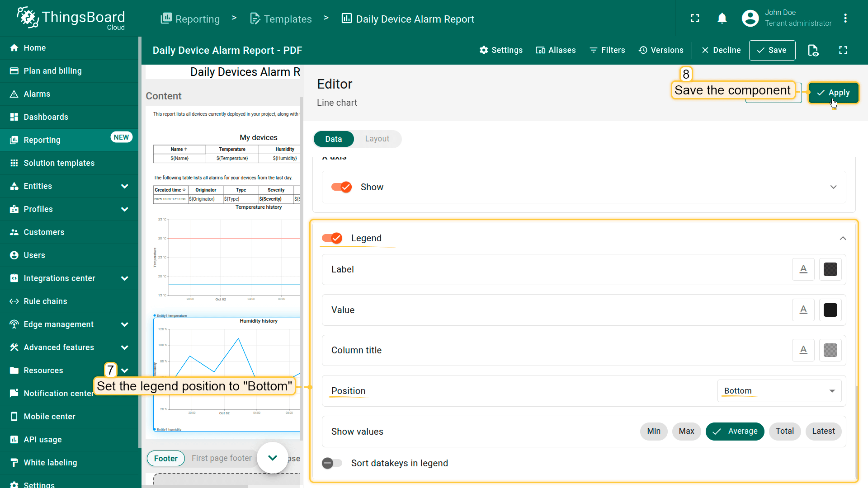Click Decline to discard changes

pos(721,50)
